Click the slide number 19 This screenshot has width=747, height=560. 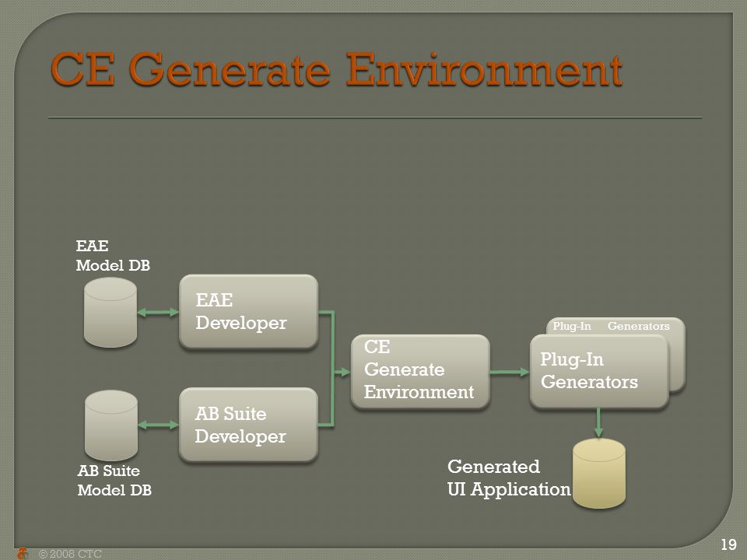coord(728,544)
